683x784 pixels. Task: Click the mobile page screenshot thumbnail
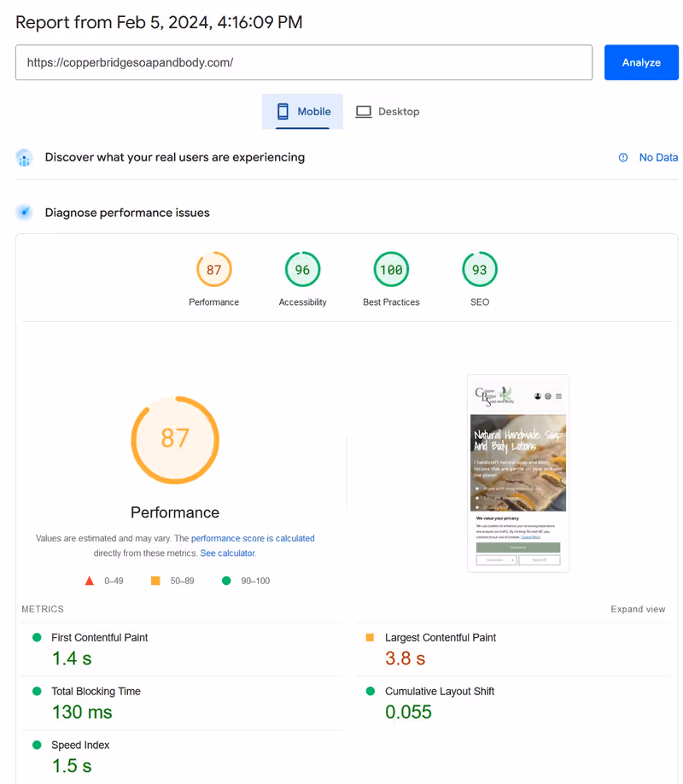(x=518, y=472)
